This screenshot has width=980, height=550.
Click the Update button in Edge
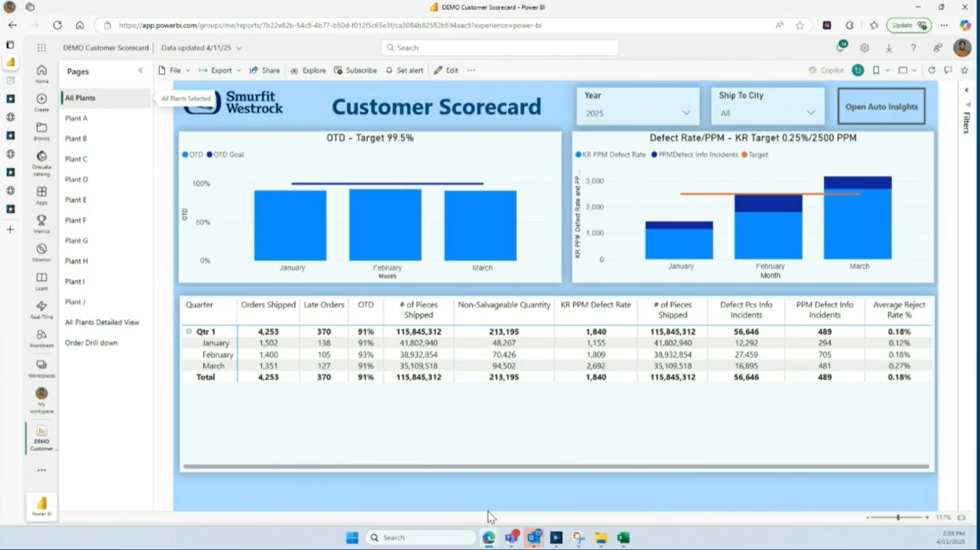[908, 25]
